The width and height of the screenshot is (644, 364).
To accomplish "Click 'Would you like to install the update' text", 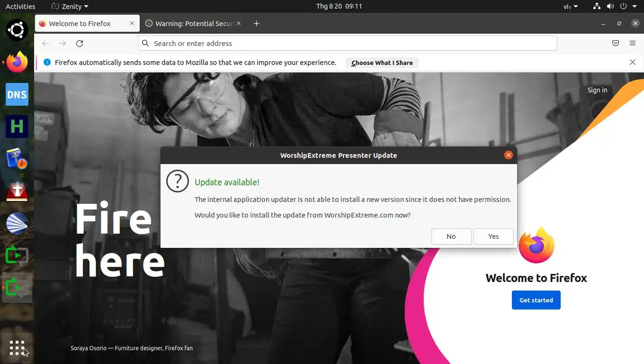I will pyautogui.click(x=303, y=215).
